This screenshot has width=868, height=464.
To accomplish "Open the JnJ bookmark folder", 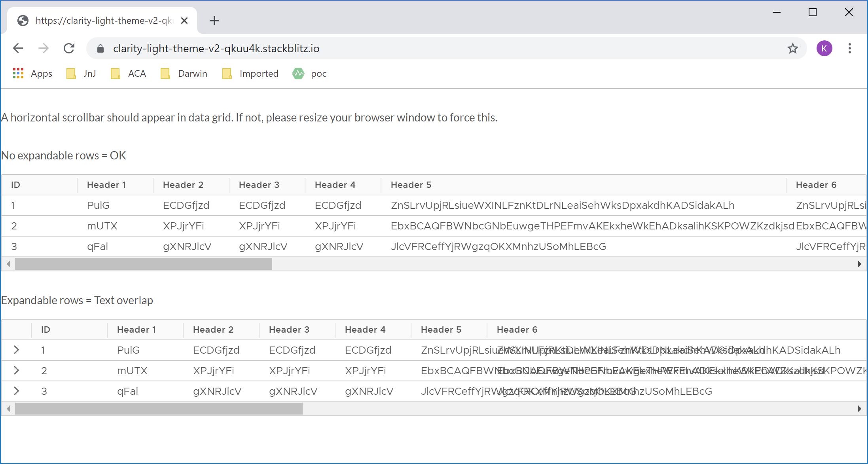I will tap(81, 74).
